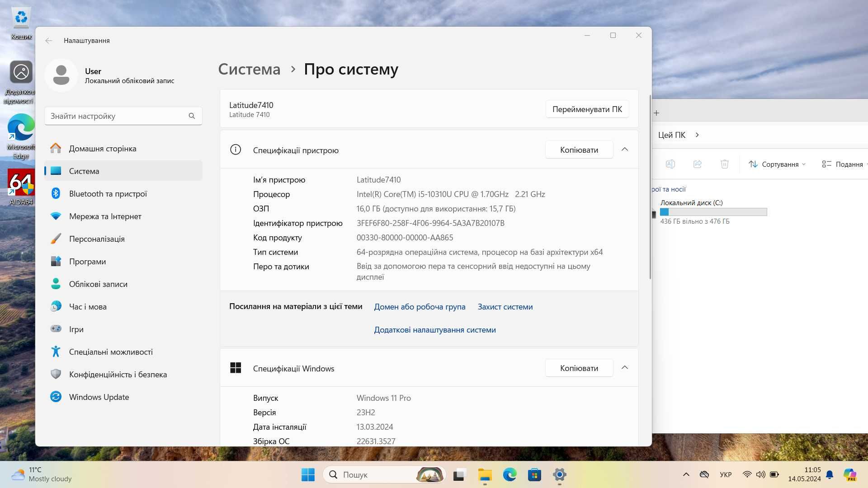Screen dimensions: 868x488
Task: Open the Recycle Bin desktop icon
Action: click(x=21, y=23)
